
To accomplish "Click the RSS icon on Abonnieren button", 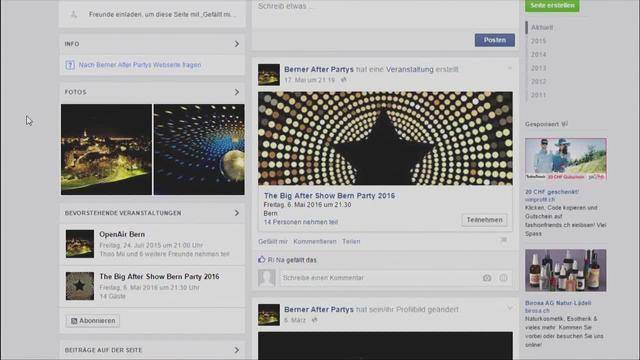I will point(74,321).
